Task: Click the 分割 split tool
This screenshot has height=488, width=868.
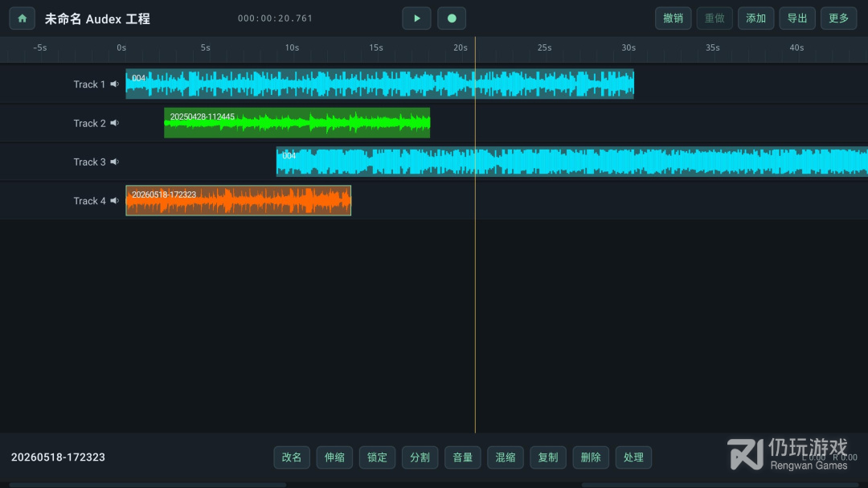Action: click(x=420, y=457)
